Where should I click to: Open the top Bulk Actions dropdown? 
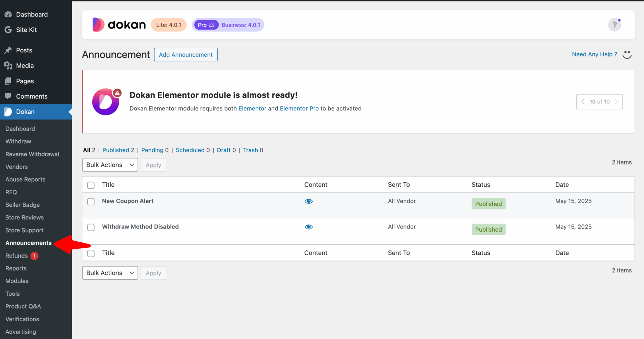coord(110,165)
